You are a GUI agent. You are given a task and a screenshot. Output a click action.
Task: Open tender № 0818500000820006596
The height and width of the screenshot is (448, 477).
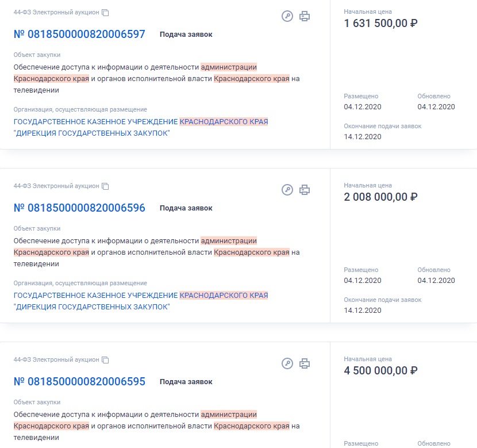[79, 208]
